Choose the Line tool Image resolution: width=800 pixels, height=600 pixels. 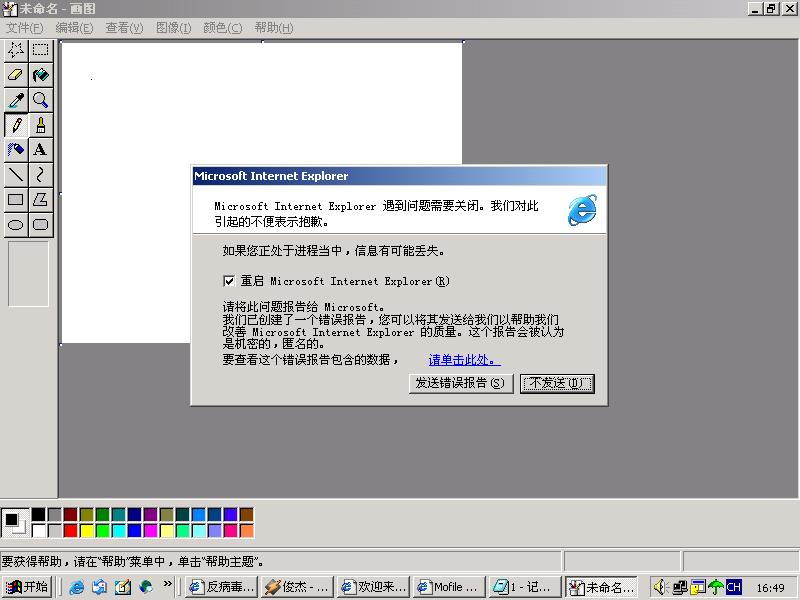coord(16,175)
